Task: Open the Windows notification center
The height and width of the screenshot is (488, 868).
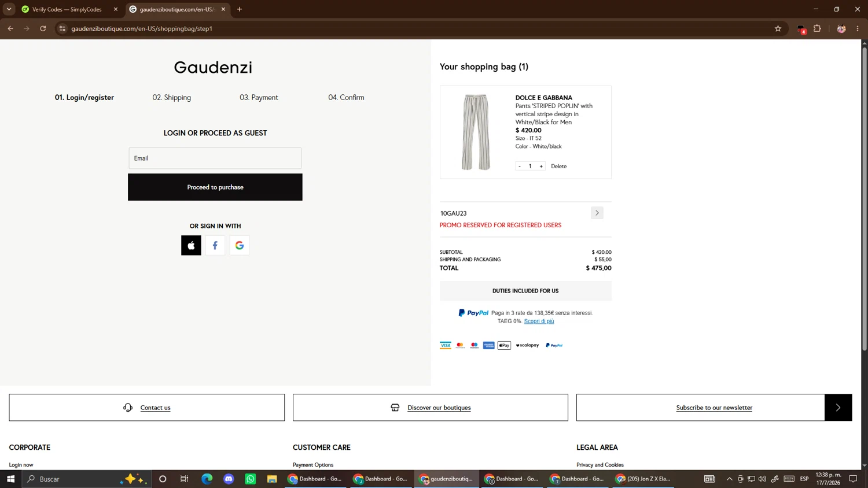Action: [853, 479]
